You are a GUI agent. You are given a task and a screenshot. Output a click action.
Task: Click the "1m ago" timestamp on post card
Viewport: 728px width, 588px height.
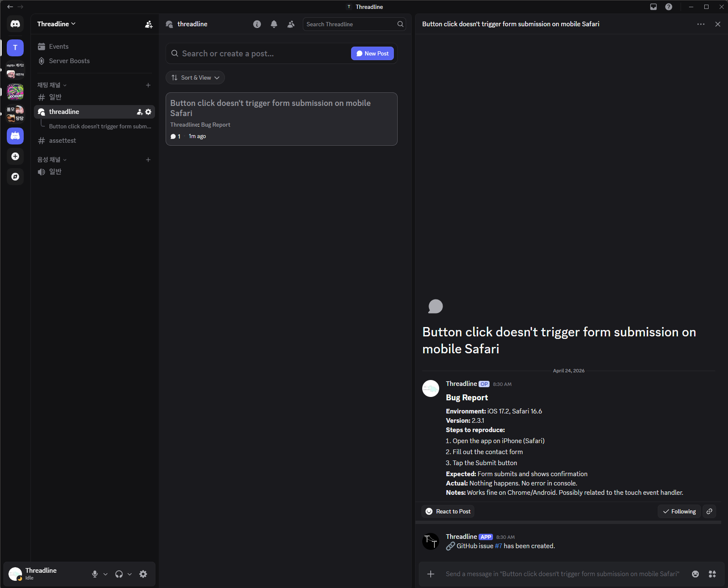[x=197, y=136]
